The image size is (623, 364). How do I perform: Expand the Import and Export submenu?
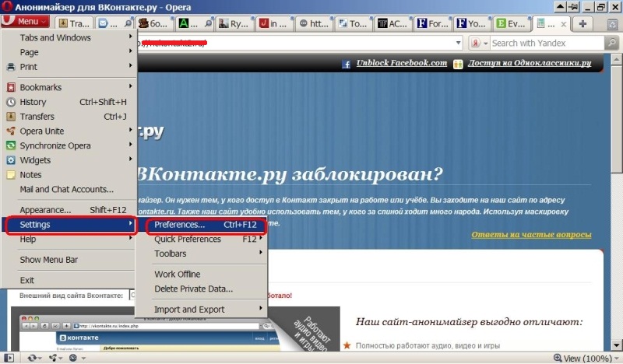pyautogui.click(x=189, y=309)
